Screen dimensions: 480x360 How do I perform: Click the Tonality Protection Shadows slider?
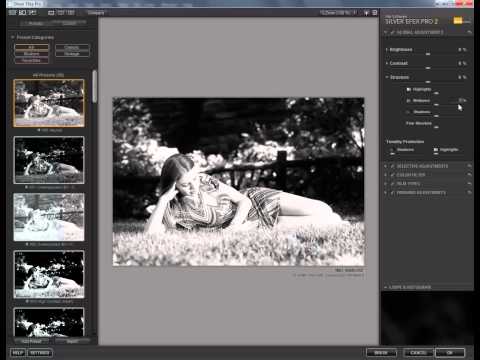(407, 154)
